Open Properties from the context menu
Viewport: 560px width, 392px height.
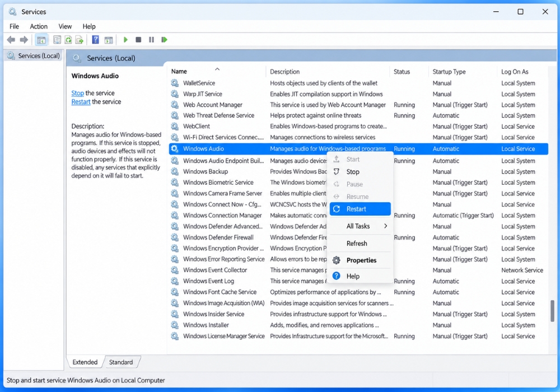tap(360, 260)
